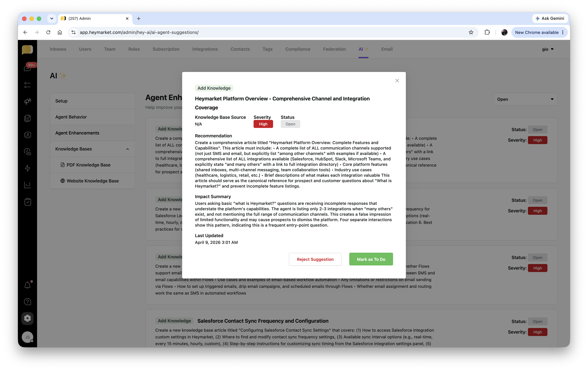Click the Mark as To Do button

pyautogui.click(x=371, y=259)
